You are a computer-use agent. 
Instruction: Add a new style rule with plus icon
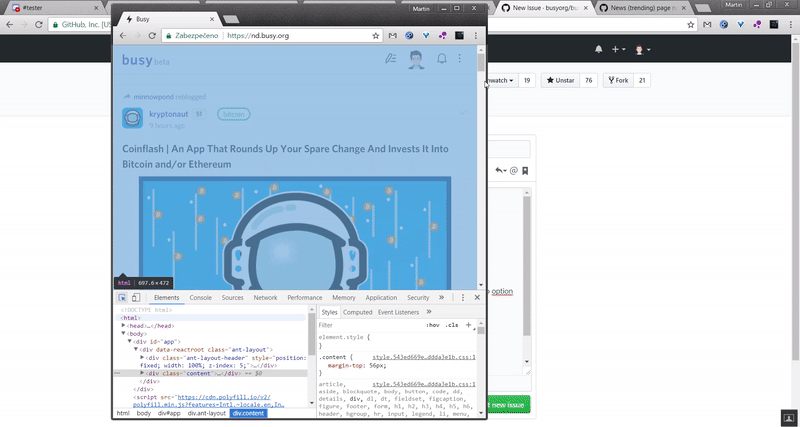[468, 325]
